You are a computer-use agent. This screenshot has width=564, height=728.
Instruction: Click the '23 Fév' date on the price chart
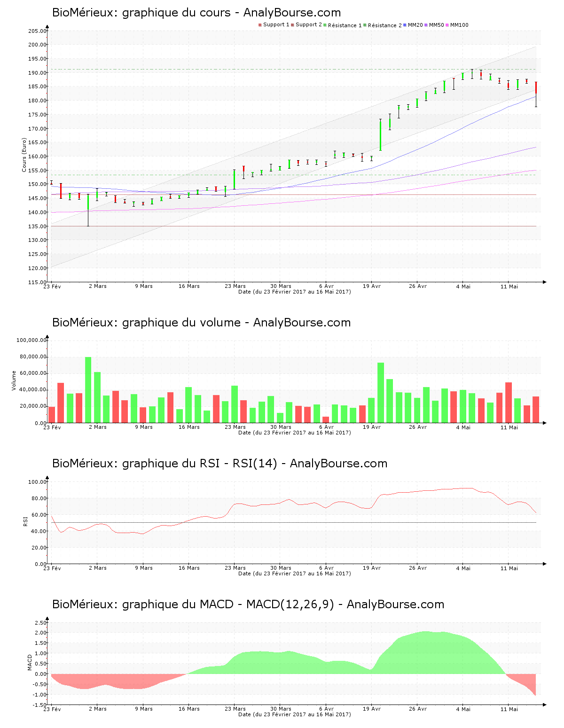coord(52,286)
